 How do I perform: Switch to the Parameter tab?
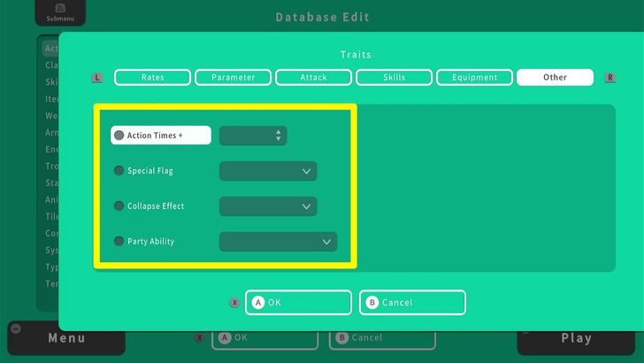click(x=233, y=77)
